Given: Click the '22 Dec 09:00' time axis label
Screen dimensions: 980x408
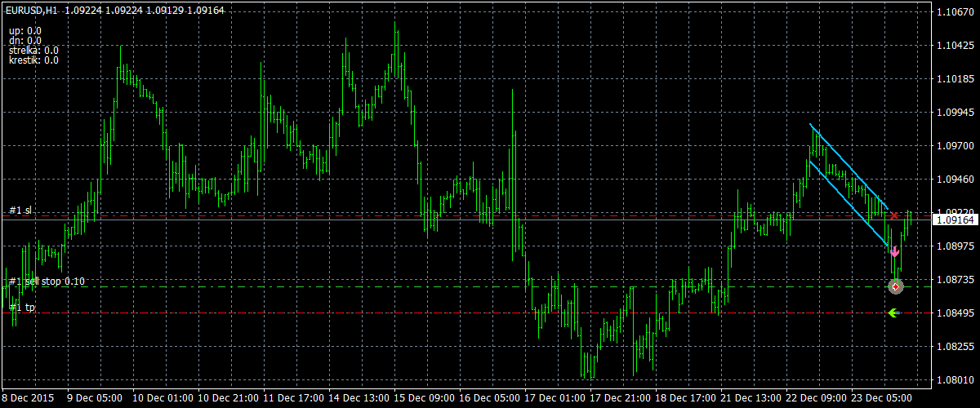Looking at the screenshot, I should (x=817, y=399).
